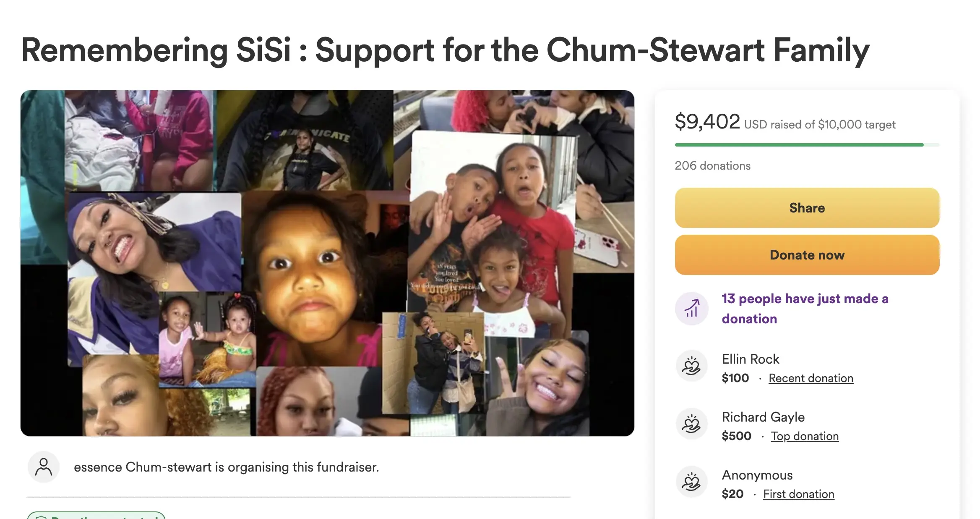Click the $9,402 raised amount
Viewport: 980px width, 519px height.
707,122
